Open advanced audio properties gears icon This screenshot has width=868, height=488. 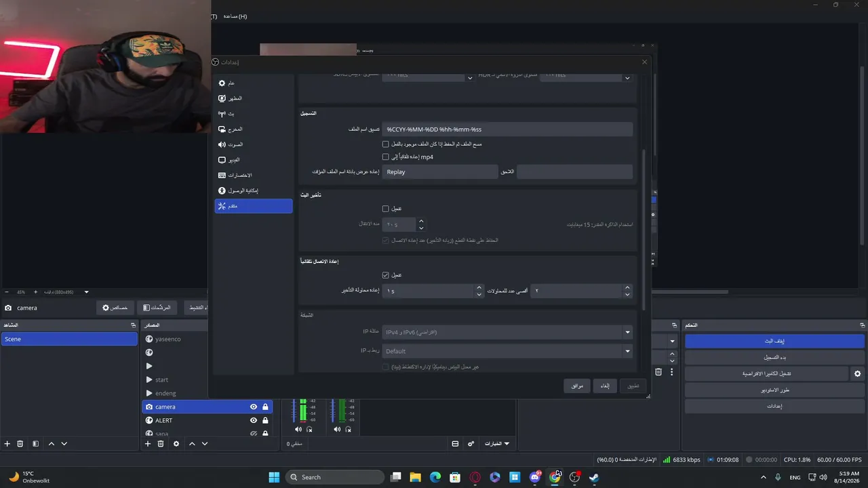click(x=471, y=444)
